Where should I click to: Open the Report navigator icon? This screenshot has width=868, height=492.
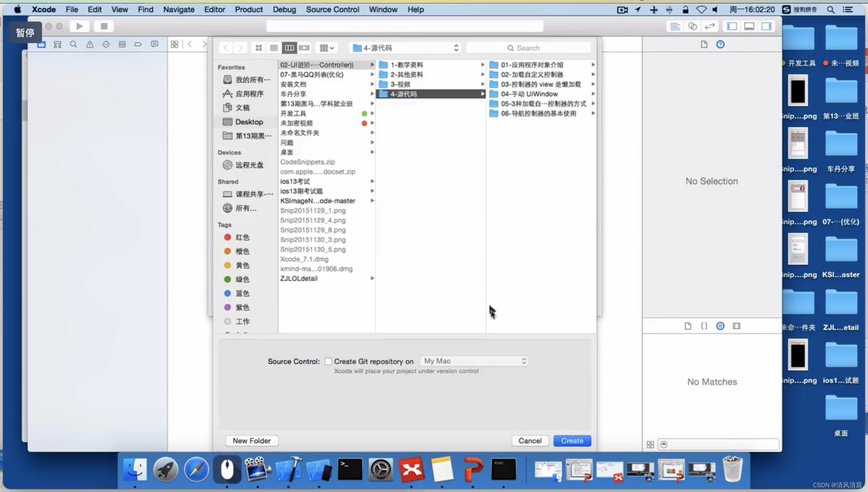click(154, 45)
